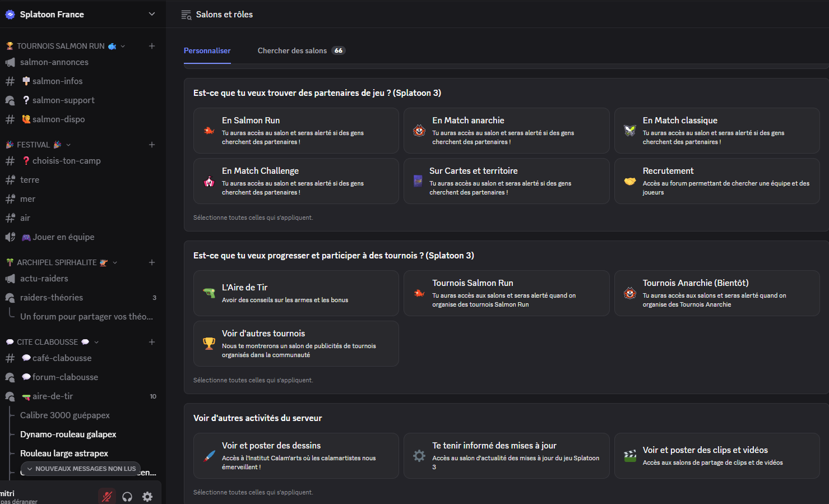Collapse the FESTIVAL category
829x504 pixels.
(x=38, y=145)
